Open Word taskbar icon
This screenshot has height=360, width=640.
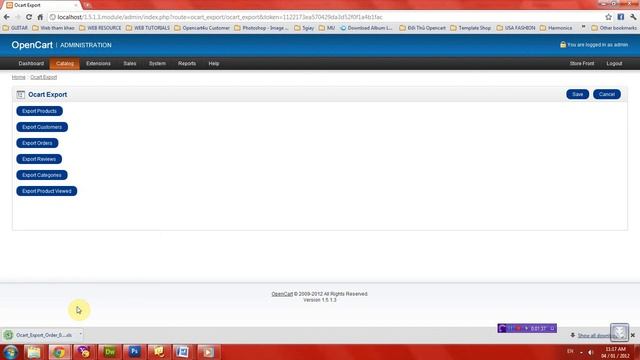click(183, 352)
